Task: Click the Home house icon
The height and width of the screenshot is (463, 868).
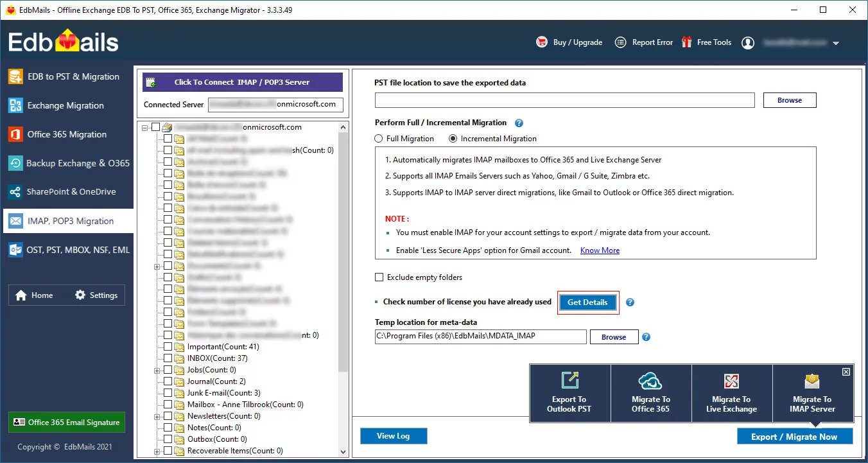Action: click(x=21, y=295)
